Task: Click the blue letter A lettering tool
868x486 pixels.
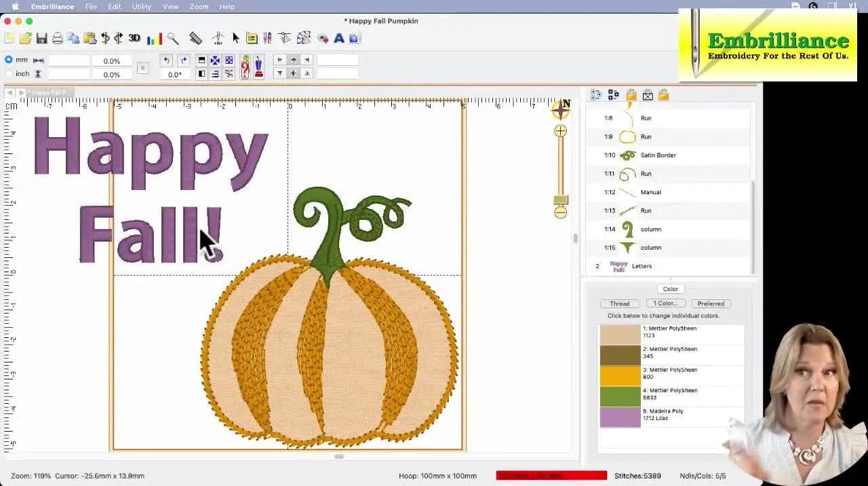Action: tap(339, 39)
